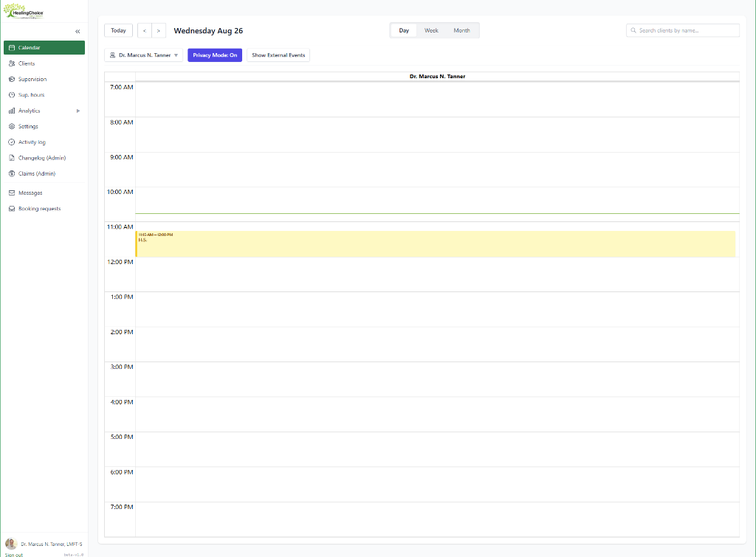Click the search clients by name field
Screen dimensions: 756x557
(683, 30)
